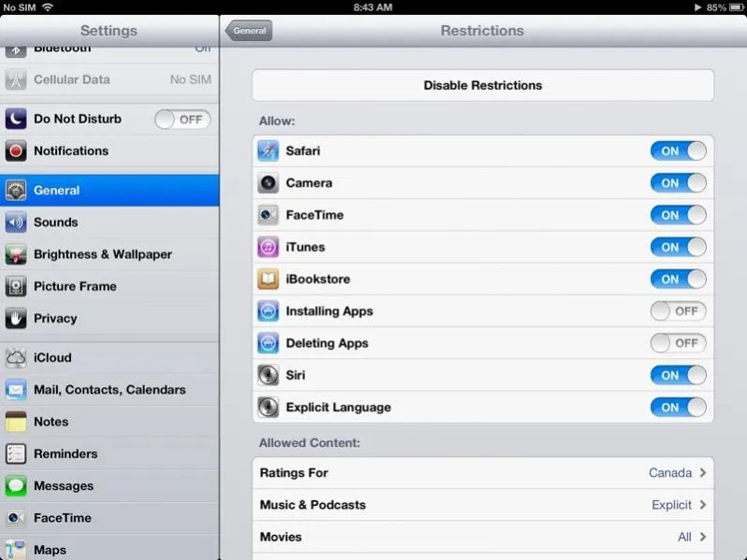The image size is (747, 560).
Task: Tap the Siri microphone icon
Action: point(268,376)
